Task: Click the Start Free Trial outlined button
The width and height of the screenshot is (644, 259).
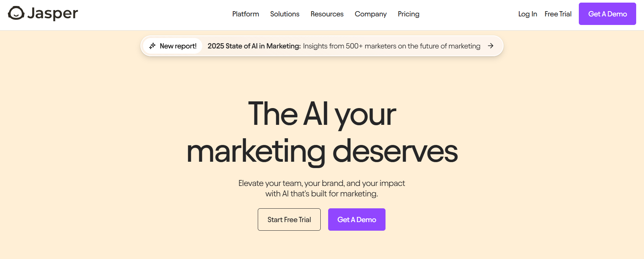Action: pyautogui.click(x=289, y=219)
